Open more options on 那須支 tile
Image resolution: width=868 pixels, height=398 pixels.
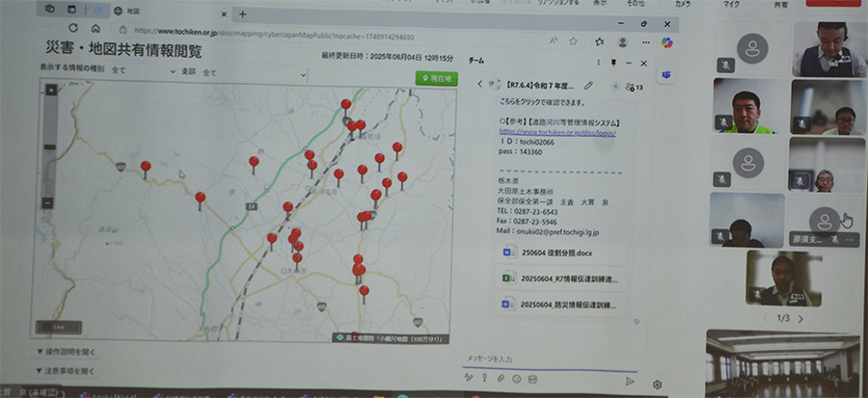(x=850, y=239)
